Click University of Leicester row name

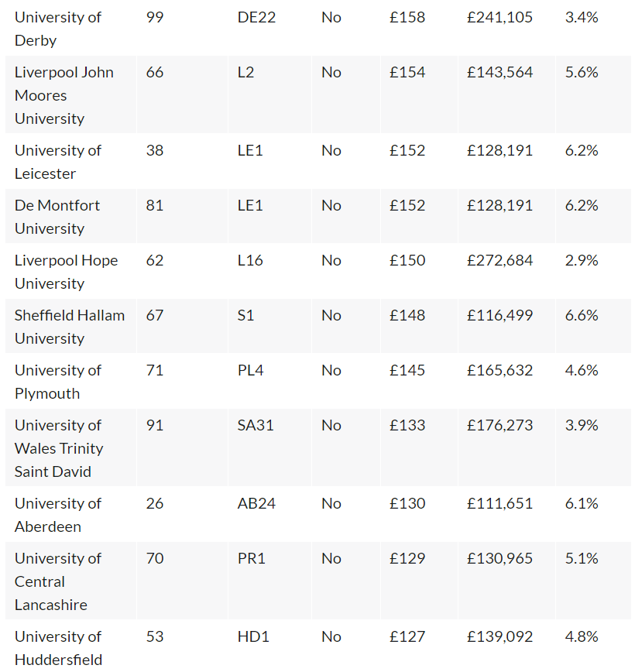coord(70,161)
